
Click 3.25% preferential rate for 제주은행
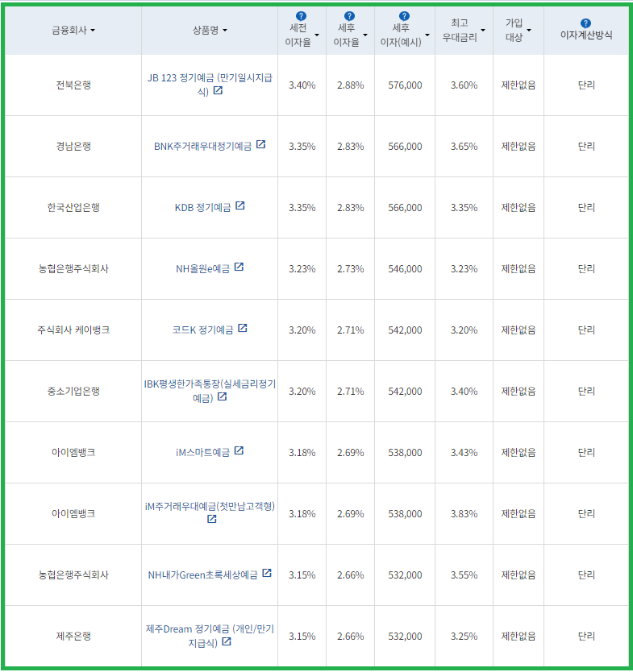pyautogui.click(x=464, y=636)
